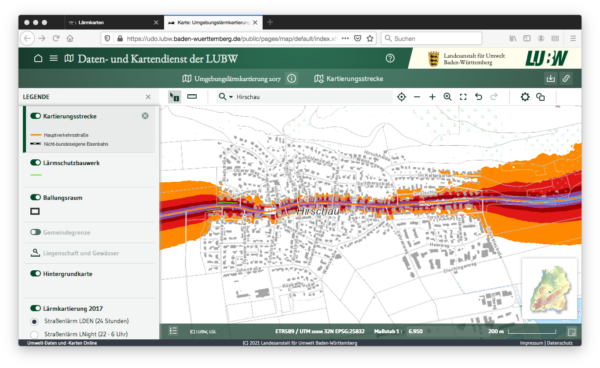Viewport: 600px width, 368px height.
Task: Click the Hirschau label on the map
Action: click(318, 212)
